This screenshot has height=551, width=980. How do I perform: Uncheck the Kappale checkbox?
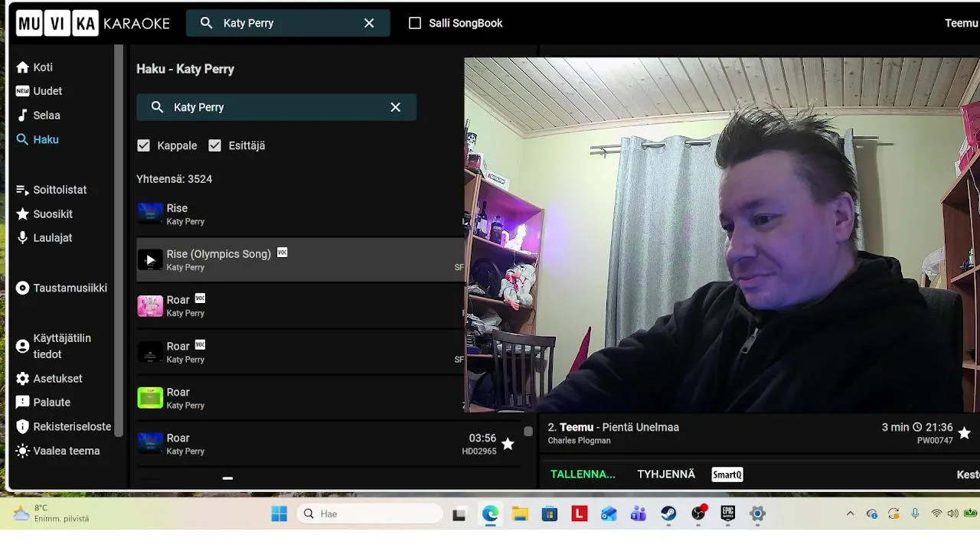coord(143,145)
